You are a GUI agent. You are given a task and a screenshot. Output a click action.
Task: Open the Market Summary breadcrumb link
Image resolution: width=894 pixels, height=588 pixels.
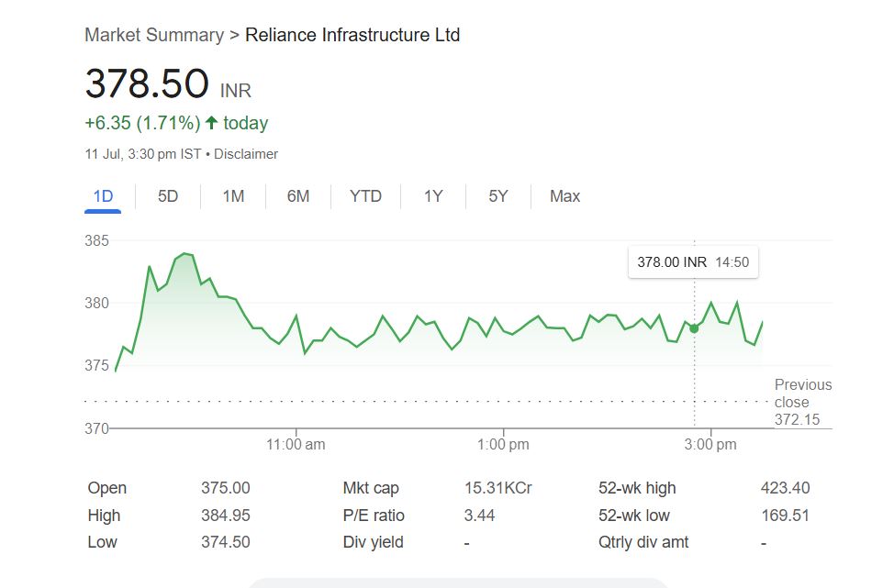[154, 35]
